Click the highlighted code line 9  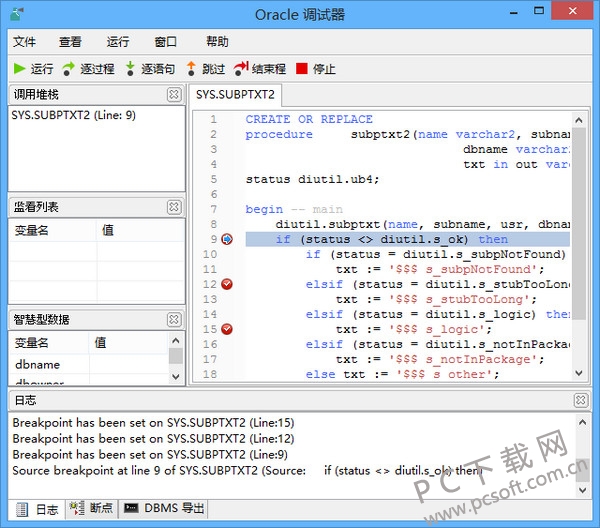coord(408,240)
